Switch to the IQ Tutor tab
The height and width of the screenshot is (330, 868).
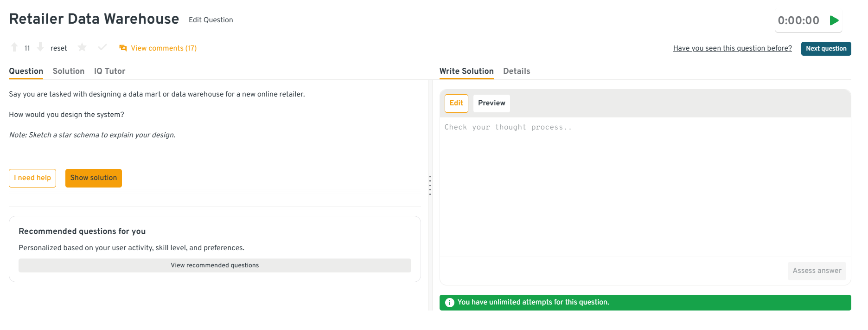pos(109,71)
